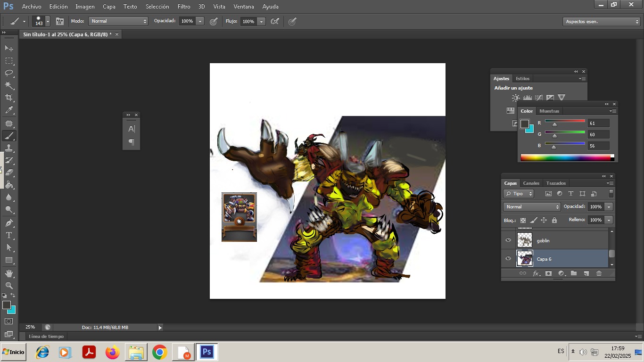The image size is (644, 362).
Task: Toggle the layer filter switch
Action: (611, 193)
